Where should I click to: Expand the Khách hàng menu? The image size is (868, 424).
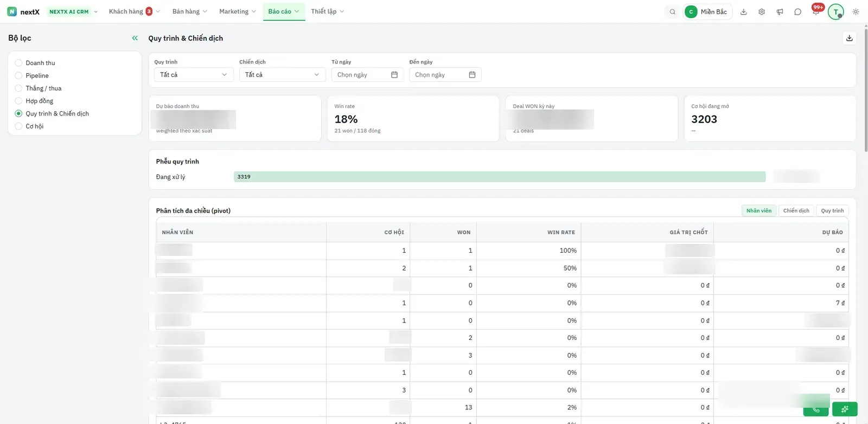[x=134, y=11]
